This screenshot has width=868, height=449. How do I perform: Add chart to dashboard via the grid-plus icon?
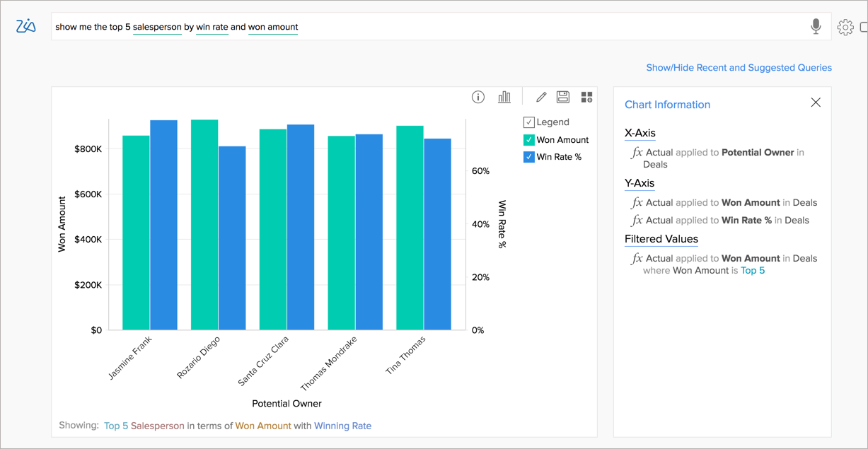(586, 97)
